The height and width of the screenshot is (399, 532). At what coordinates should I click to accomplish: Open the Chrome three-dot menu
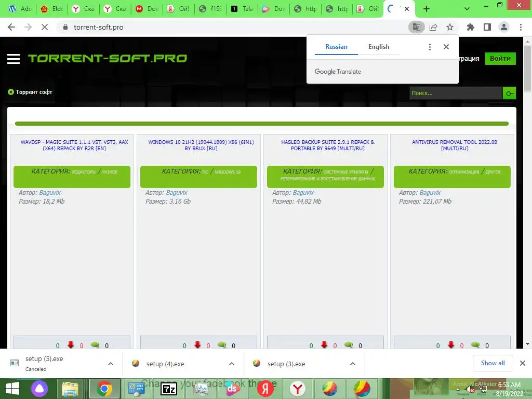[x=521, y=27]
